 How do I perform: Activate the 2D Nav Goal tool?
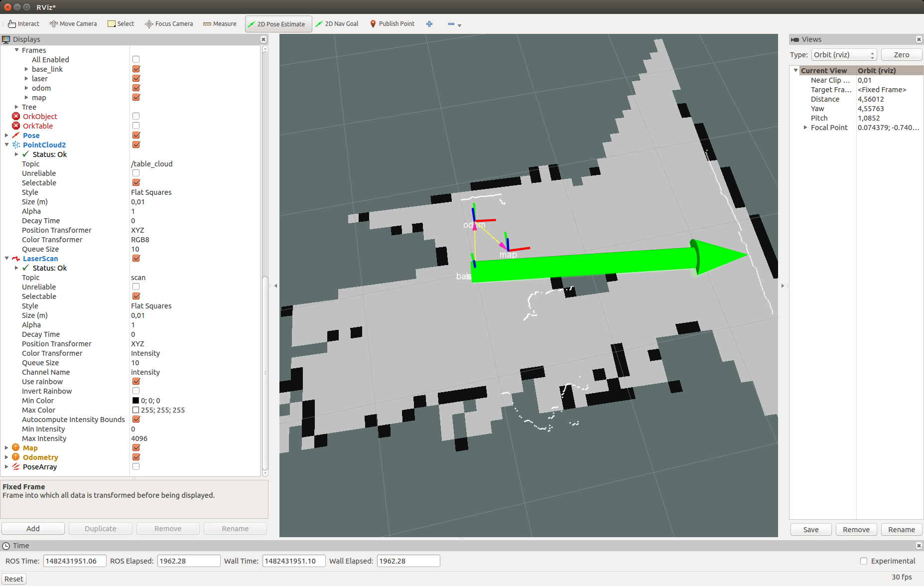pyautogui.click(x=337, y=24)
